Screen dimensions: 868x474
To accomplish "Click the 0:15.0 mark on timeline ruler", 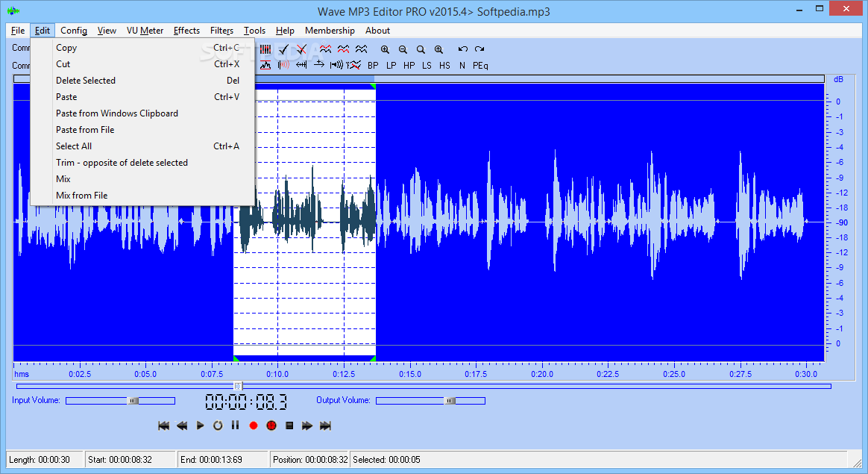I will pyautogui.click(x=409, y=374).
